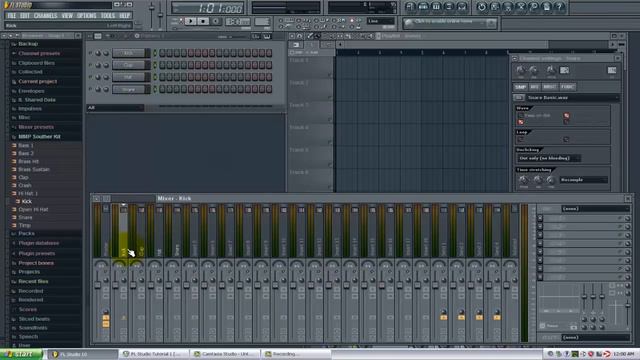Click the Windows Start button

[x=20, y=354]
